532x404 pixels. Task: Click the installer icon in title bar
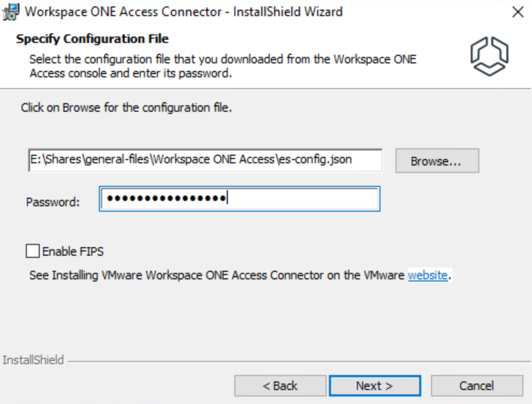click(x=12, y=11)
